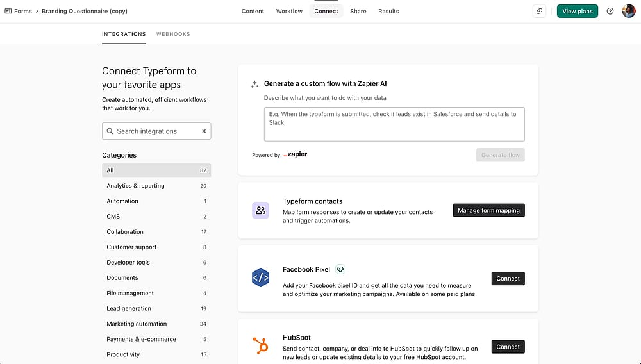Click the Typeform contacts title
Image resolution: width=641 pixels, height=364 pixels.
coord(312,201)
